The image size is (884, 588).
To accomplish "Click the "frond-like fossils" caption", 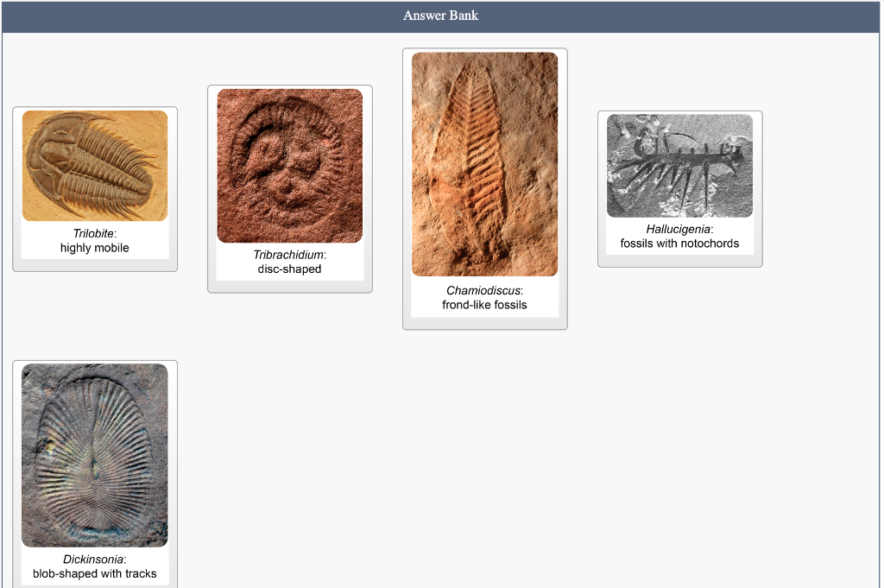I will (485, 305).
